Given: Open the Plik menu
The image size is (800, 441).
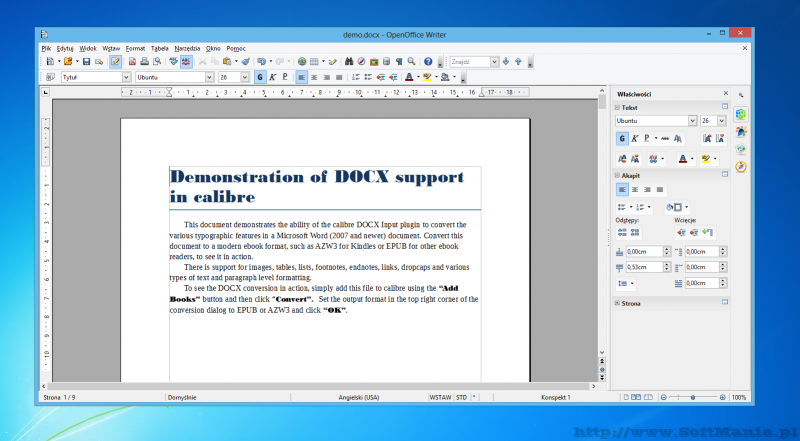Looking at the screenshot, I should pos(46,48).
